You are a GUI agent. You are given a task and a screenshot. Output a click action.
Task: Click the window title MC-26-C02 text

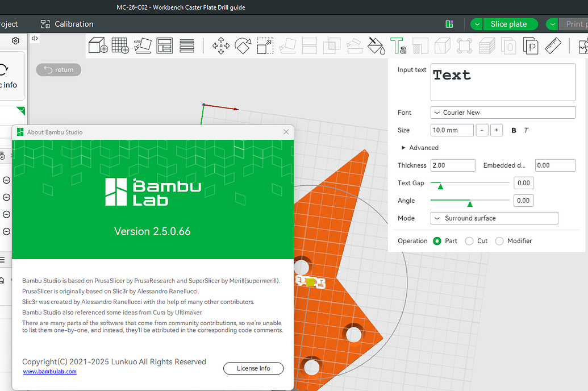181,7
